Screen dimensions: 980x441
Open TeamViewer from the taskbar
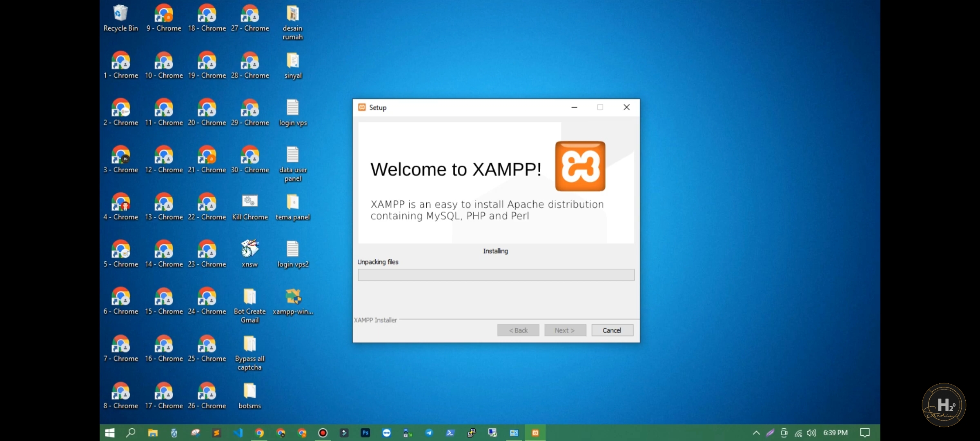386,433
